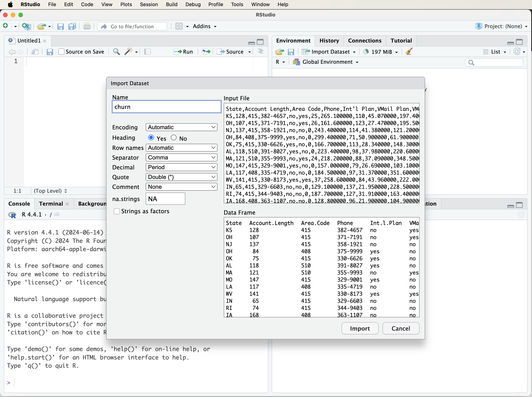The width and height of the screenshot is (532, 397).
Task: Compile a report using the notebook icon
Action: (147, 52)
